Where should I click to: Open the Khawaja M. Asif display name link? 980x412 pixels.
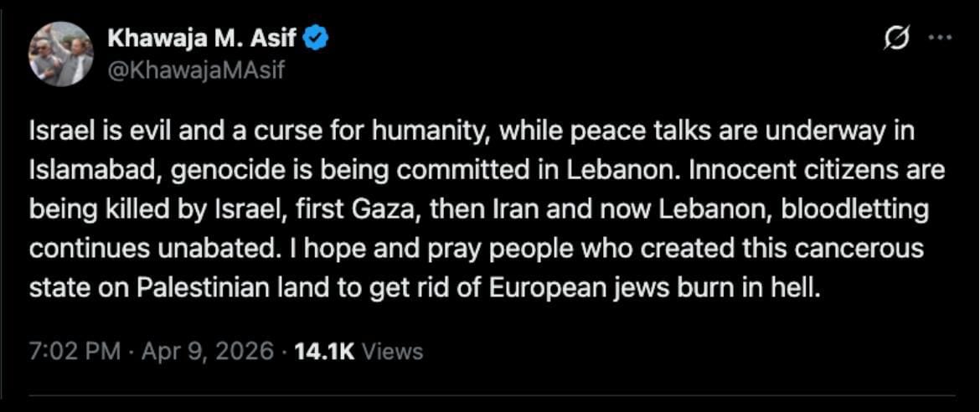[x=203, y=38]
